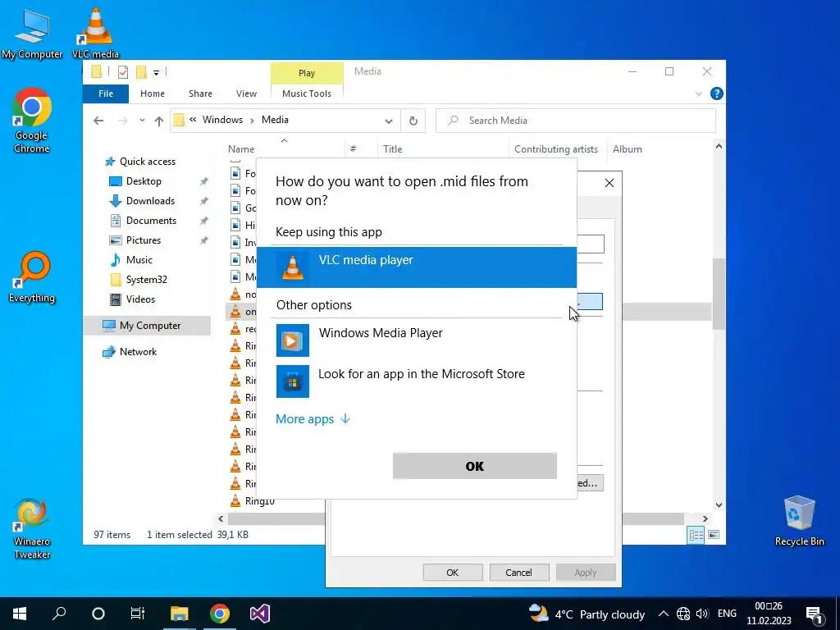Refresh the Media folder

point(413,121)
